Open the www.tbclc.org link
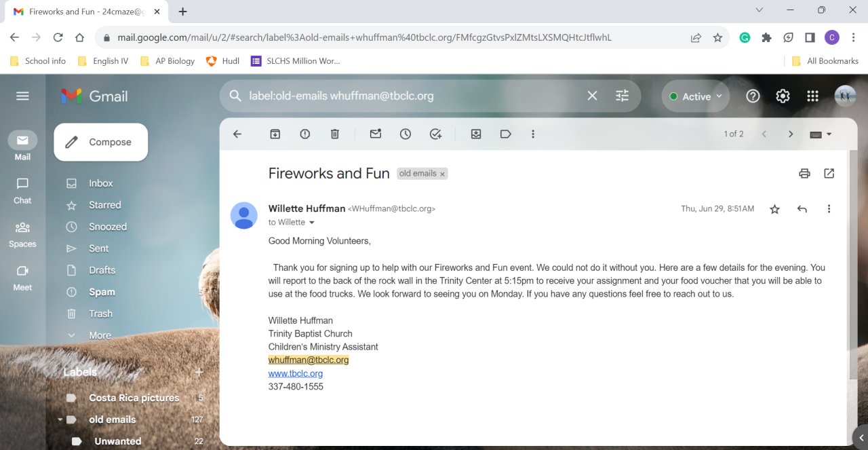The height and width of the screenshot is (450, 868). coord(296,373)
